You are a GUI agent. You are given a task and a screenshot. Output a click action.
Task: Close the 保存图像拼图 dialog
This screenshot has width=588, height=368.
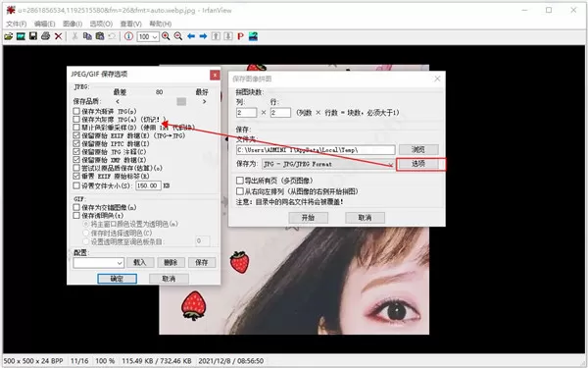coord(437,79)
